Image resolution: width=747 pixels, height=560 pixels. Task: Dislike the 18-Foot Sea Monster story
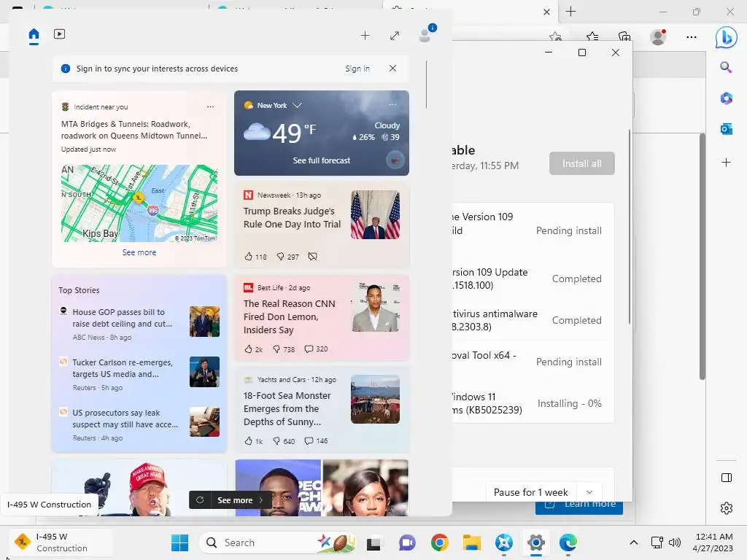(x=276, y=441)
